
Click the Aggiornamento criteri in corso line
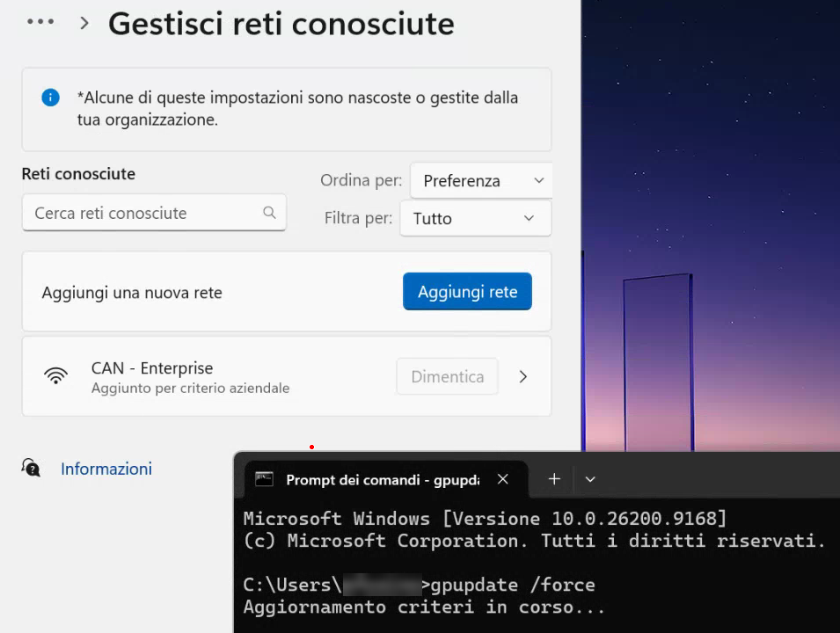click(x=423, y=607)
